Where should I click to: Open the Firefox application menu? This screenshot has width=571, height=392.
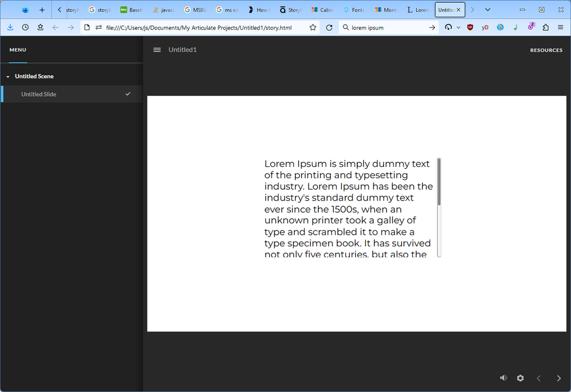(560, 27)
